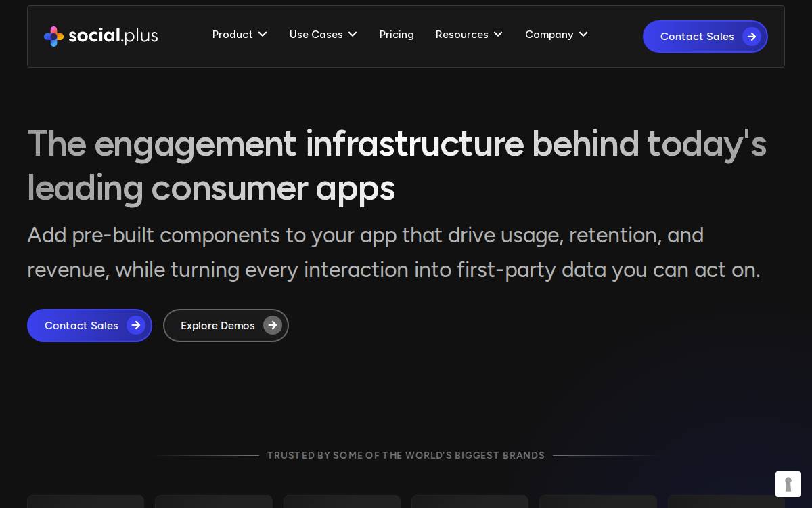Open the privacy preferences widget

click(788, 484)
